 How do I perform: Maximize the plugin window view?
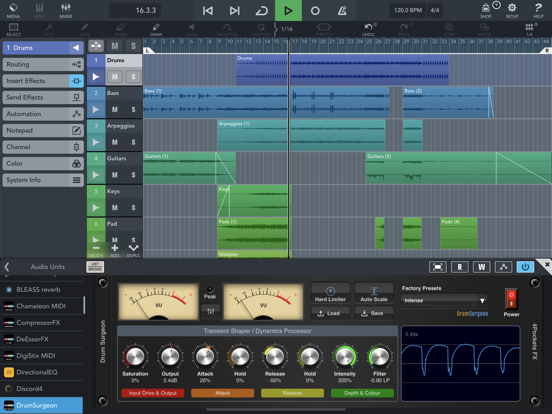[x=438, y=267]
